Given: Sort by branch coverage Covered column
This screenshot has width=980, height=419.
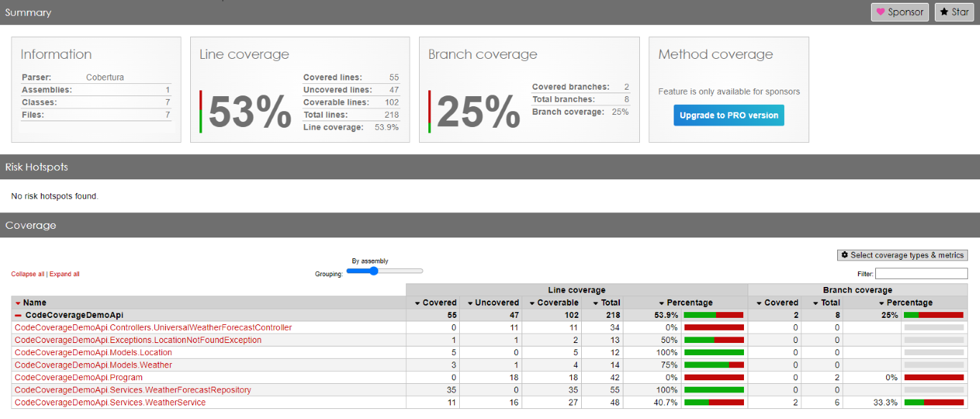Looking at the screenshot, I should coord(777,303).
